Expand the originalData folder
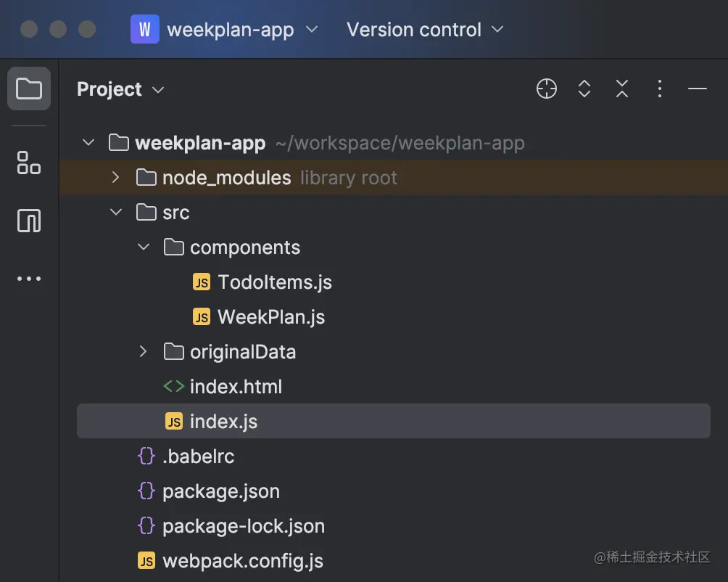 [x=144, y=352]
